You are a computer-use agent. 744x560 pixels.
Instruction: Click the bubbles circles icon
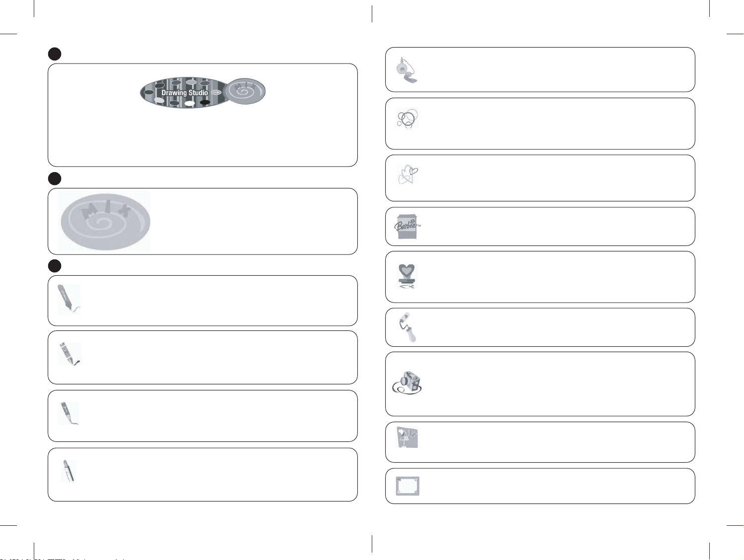pos(407,119)
